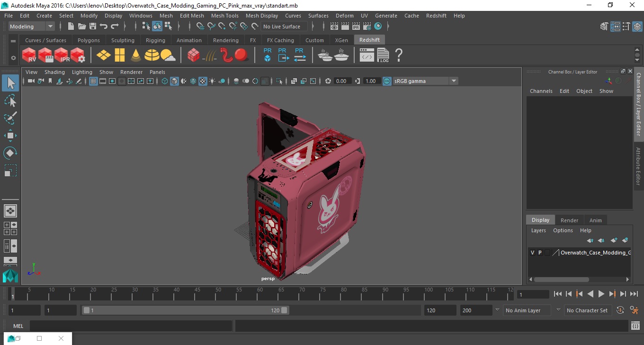
Task: Click the Maya logo at toolbox bottom
Action: point(10,275)
